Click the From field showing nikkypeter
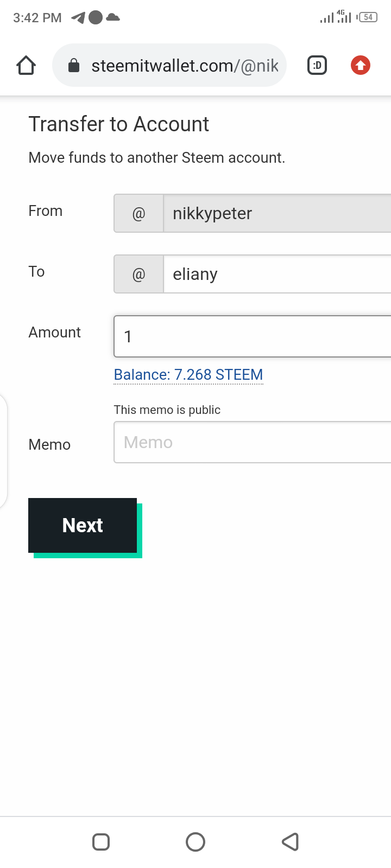 coord(277,213)
